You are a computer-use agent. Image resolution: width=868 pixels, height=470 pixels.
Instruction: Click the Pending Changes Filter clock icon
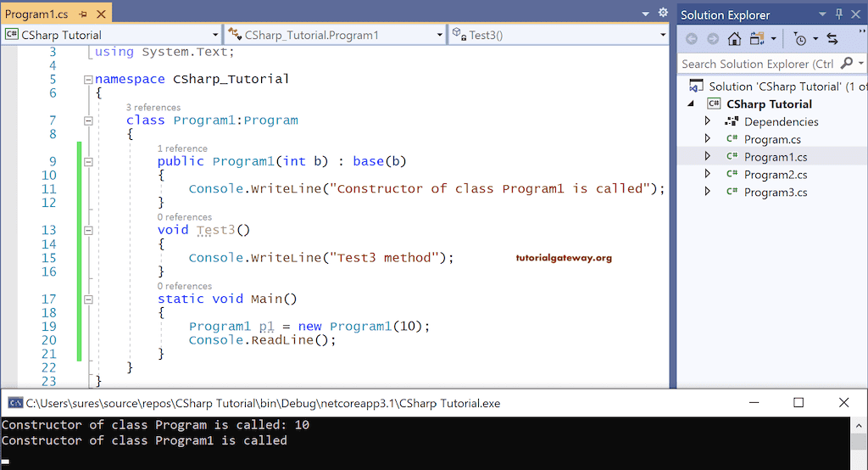(x=800, y=38)
